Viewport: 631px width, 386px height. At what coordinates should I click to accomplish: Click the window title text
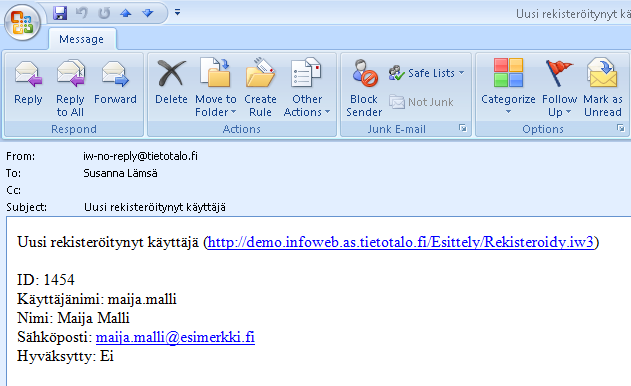click(x=573, y=14)
